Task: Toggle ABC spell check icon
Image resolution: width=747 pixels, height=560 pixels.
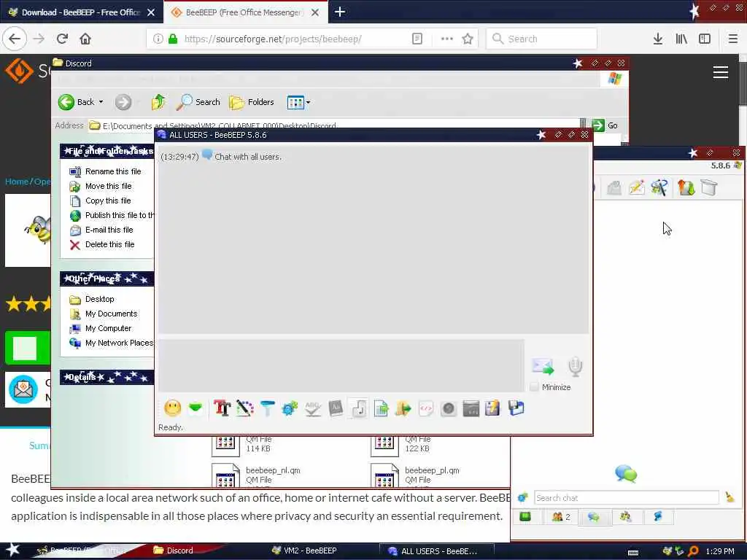Action: click(312, 408)
